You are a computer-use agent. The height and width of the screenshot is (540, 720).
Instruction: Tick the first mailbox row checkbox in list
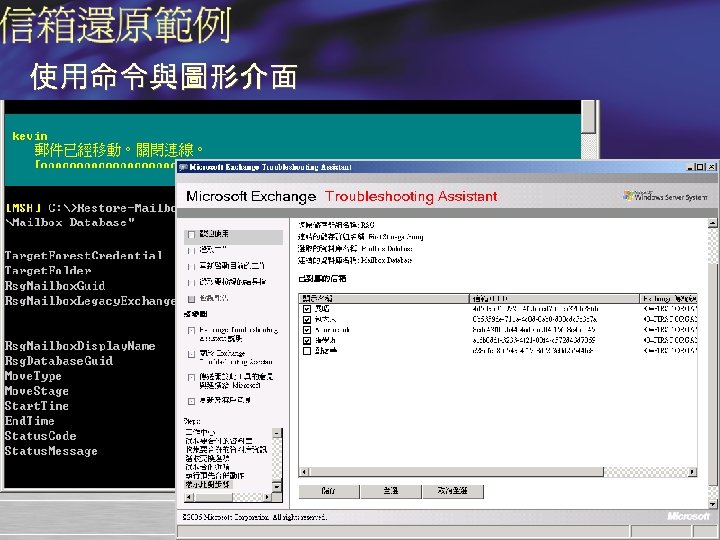307,309
